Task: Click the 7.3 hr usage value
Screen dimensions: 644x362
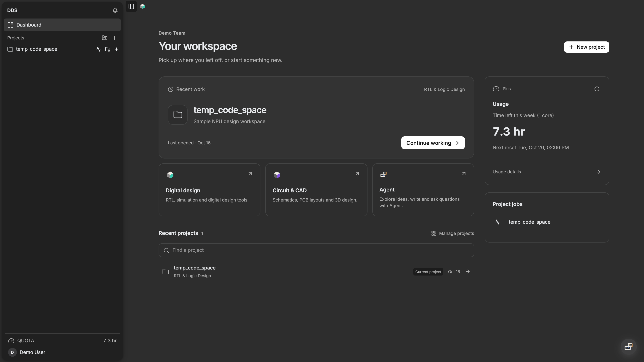Action: point(509,132)
